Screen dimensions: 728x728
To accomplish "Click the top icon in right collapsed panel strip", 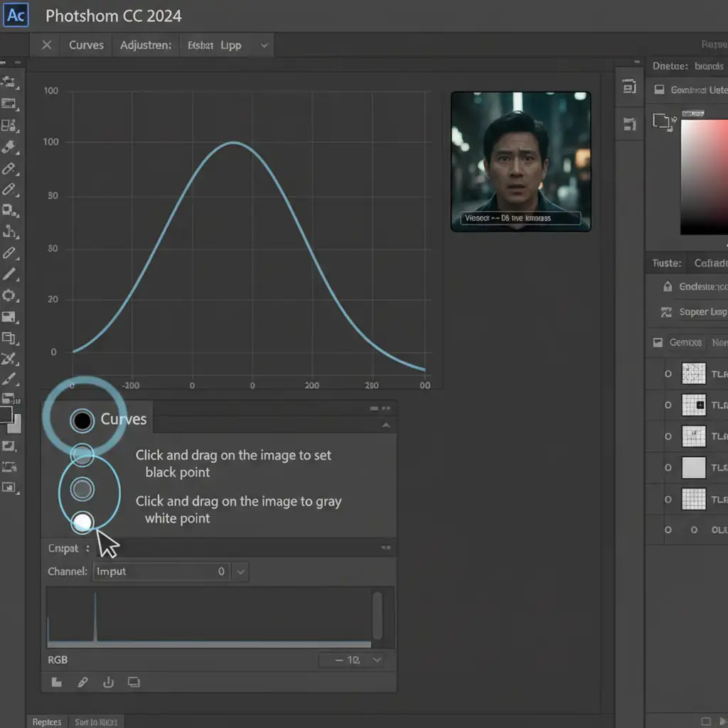I will pyautogui.click(x=628, y=87).
